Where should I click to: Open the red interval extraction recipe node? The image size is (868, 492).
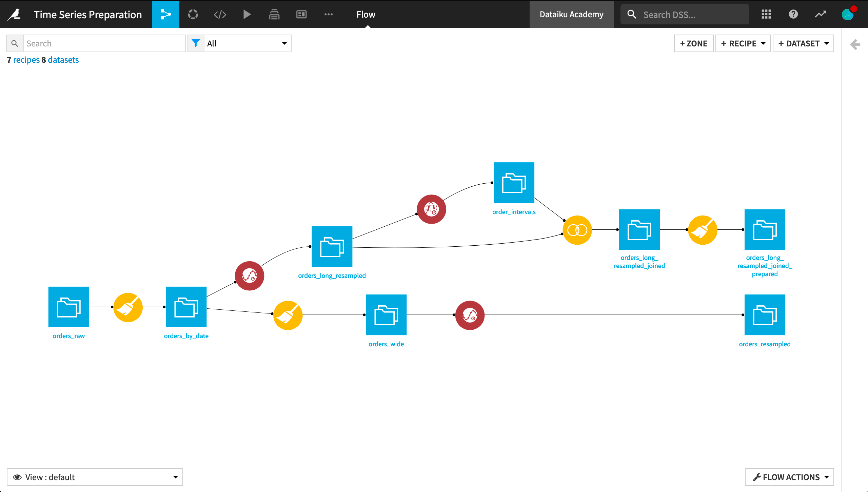tap(431, 209)
